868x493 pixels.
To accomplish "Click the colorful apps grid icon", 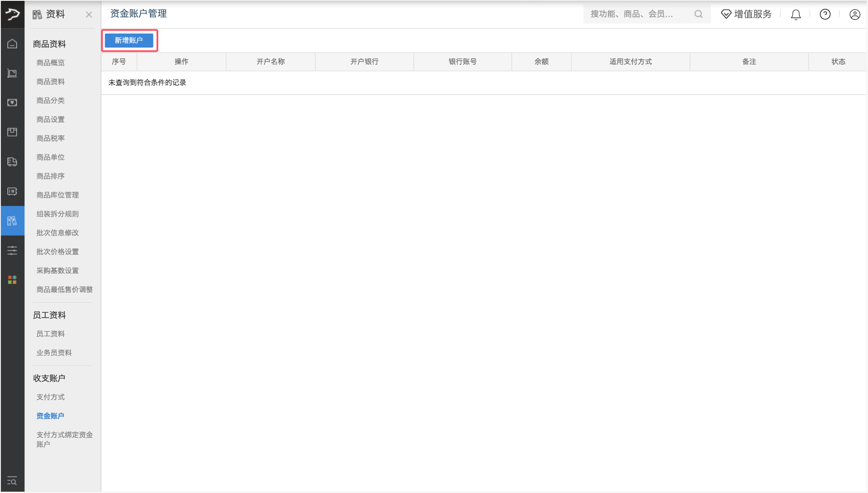I will tap(12, 280).
